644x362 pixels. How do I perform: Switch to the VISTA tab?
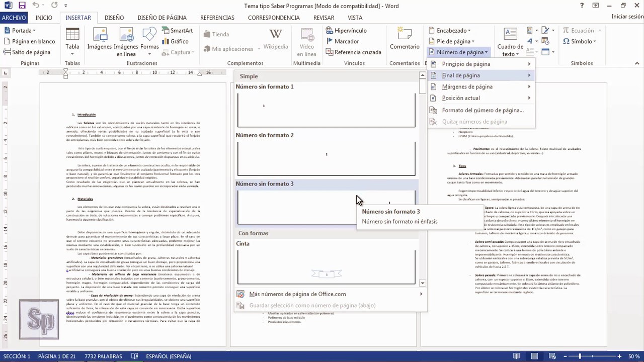(355, 18)
